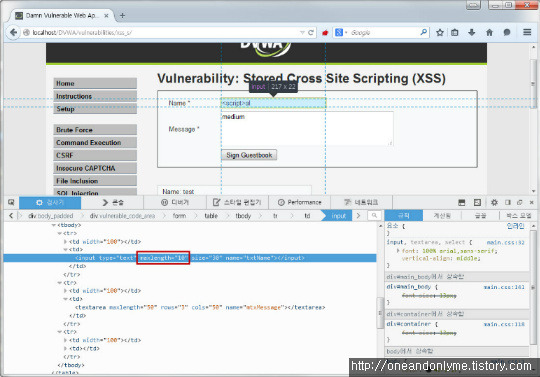Viewport: 540px width, 377px height.
Task: Open devtools settings gear
Action: (x=494, y=202)
